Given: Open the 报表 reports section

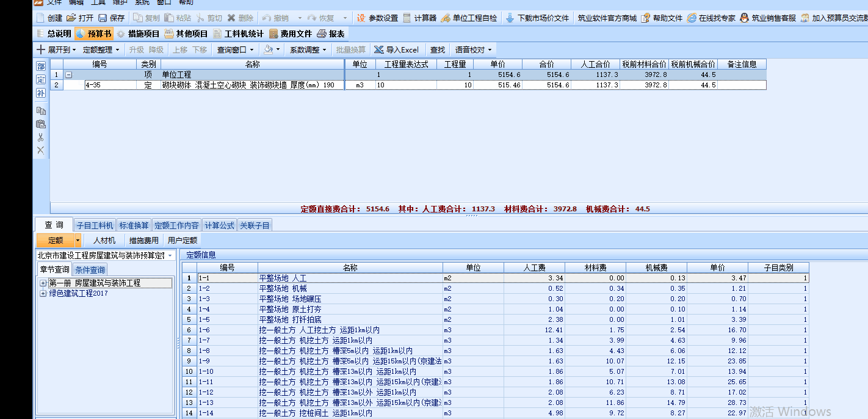Looking at the screenshot, I should pos(330,34).
